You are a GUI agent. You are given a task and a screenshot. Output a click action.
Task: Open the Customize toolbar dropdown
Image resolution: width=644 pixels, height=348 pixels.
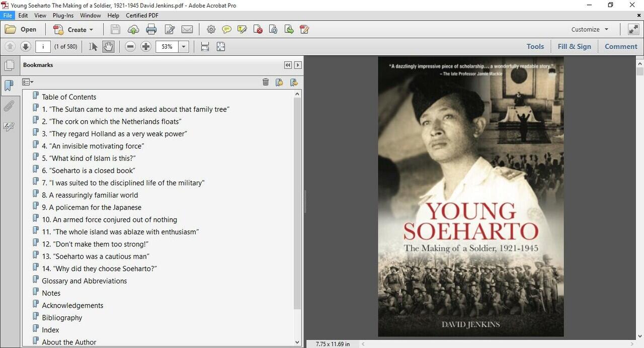pos(590,30)
